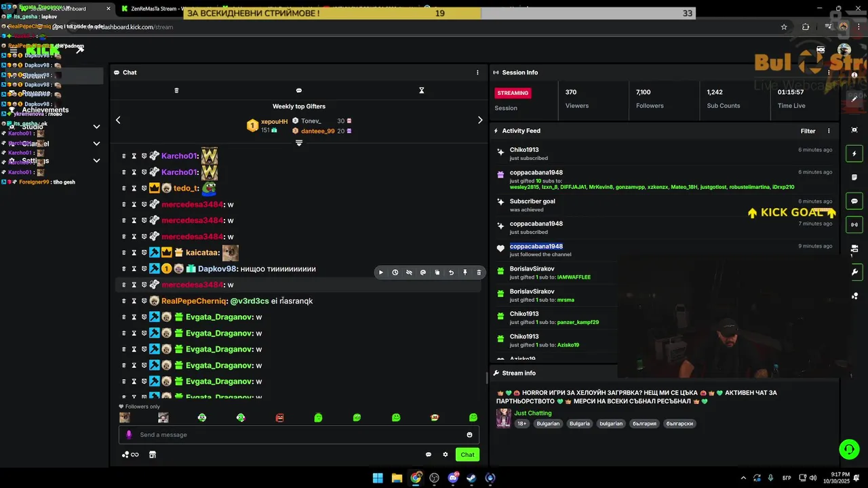Image resolution: width=868 pixels, height=488 pixels.
Task: Open Chat panel three-dot menu
Action: (477, 73)
